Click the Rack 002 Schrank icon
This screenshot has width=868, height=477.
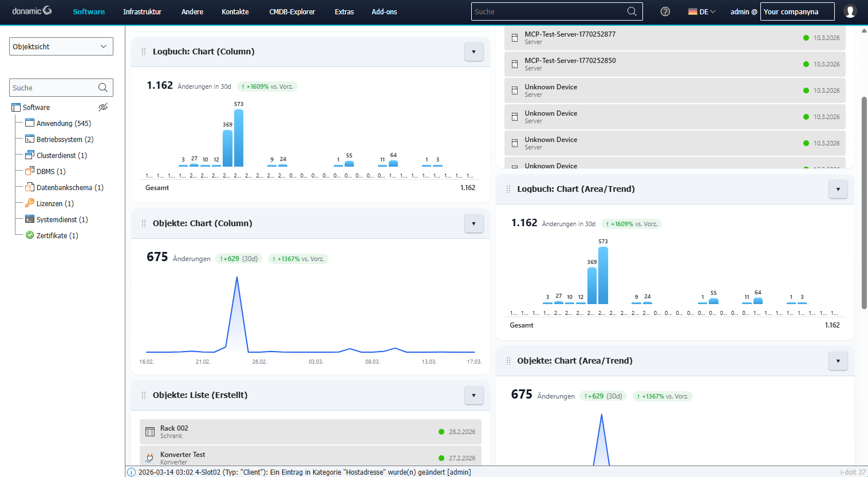click(x=149, y=431)
